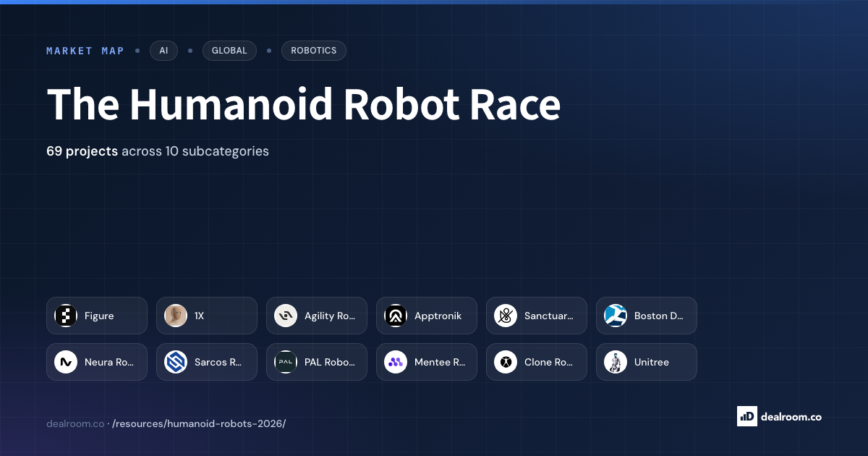The width and height of the screenshot is (868, 456).
Task: Click the Neura Robotics logo icon
Action: click(x=66, y=362)
